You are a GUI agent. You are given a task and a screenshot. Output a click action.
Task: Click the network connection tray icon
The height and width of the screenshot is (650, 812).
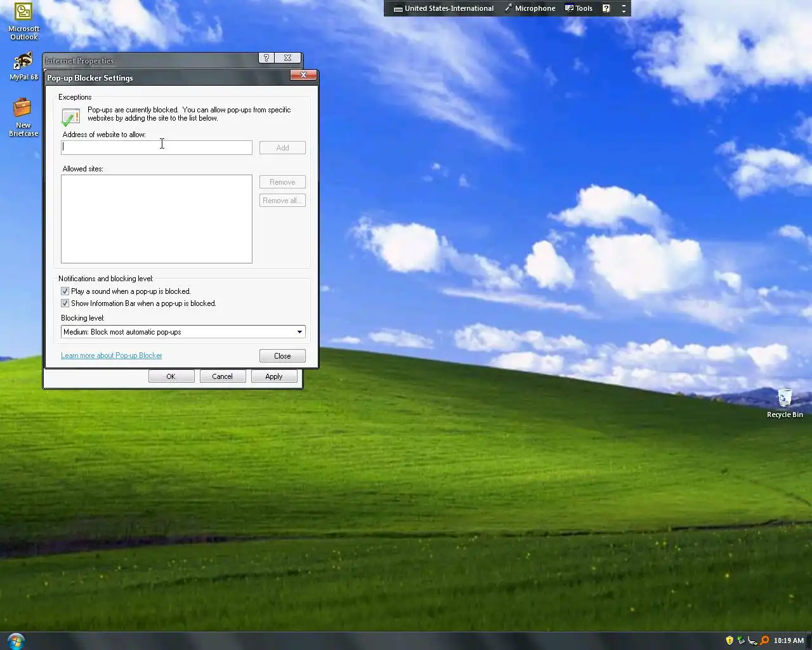(x=752, y=640)
